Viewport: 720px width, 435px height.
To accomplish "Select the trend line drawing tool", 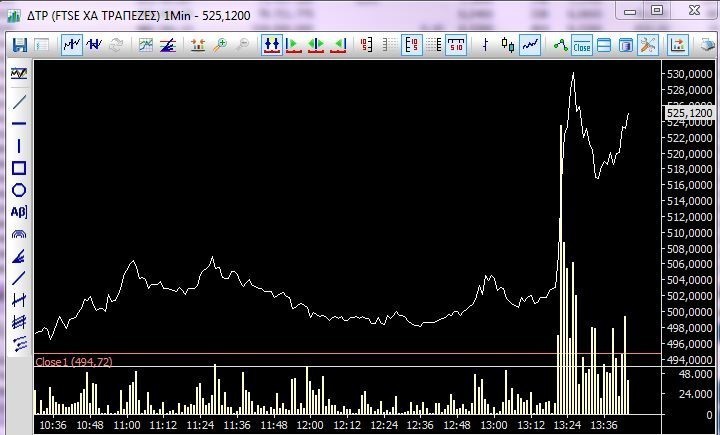I will click(19, 102).
